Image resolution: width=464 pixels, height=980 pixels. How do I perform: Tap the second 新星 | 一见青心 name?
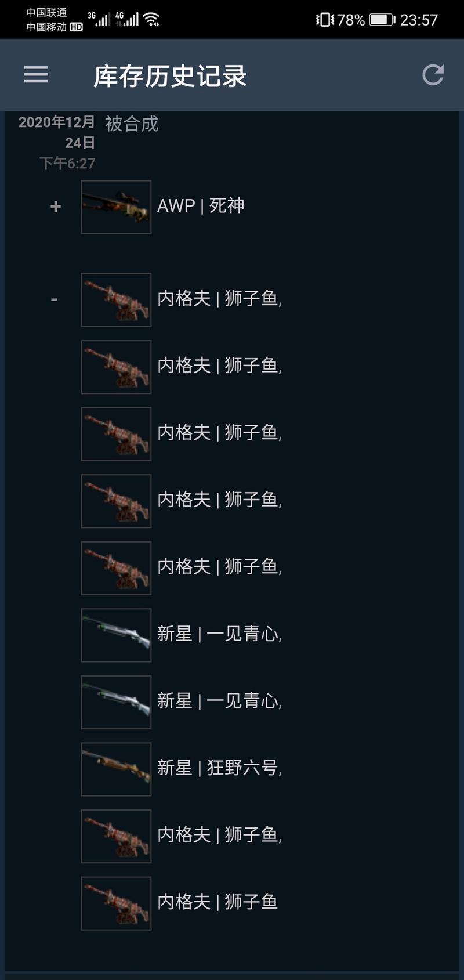219,701
